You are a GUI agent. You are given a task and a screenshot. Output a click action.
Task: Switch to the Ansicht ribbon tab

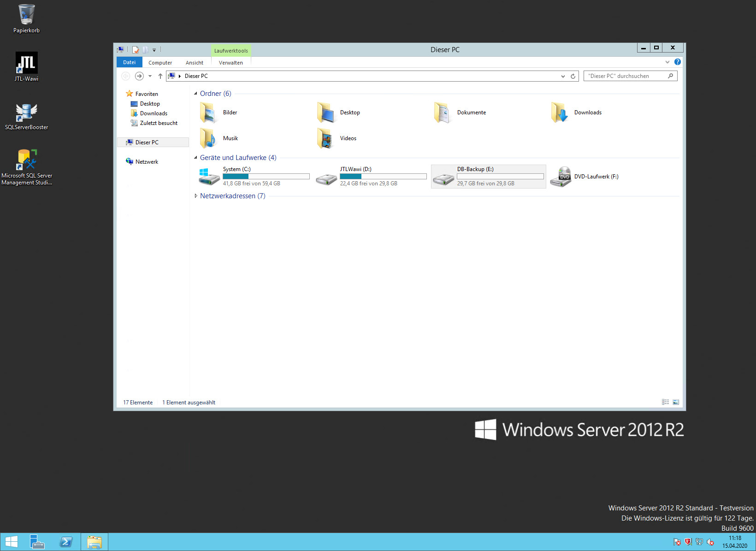tap(194, 63)
